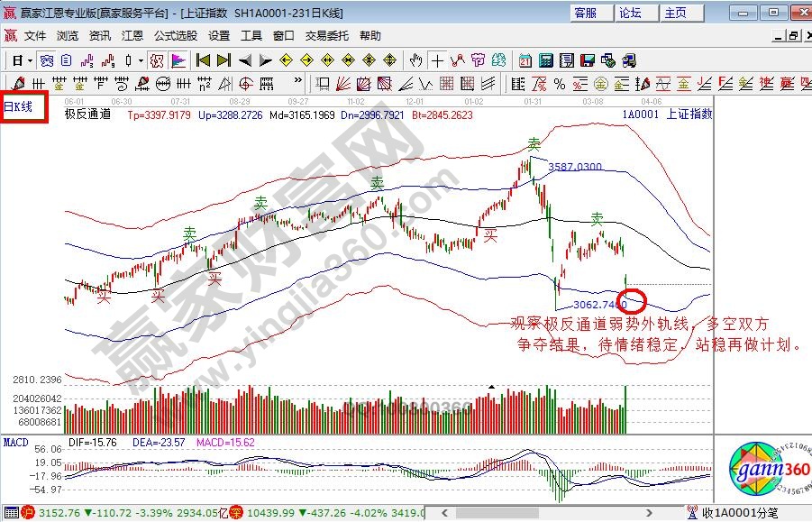812x522 pixels.
Task: Click the 客服 button
Action: pyautogui.click(x=586, y=13)
